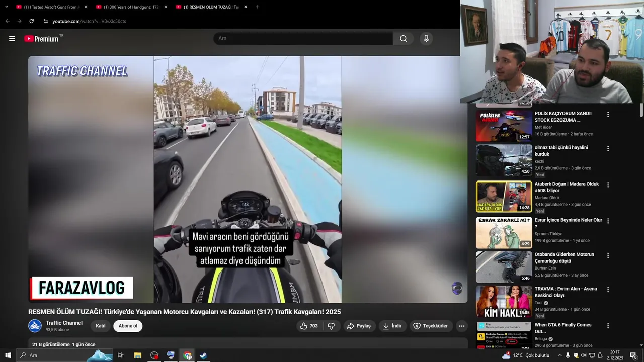The width and height of the screenshot is (644, 362).
Task: Switch to 'I Tested Airsoft Guns' tab
Action: (x=50, y=7)
